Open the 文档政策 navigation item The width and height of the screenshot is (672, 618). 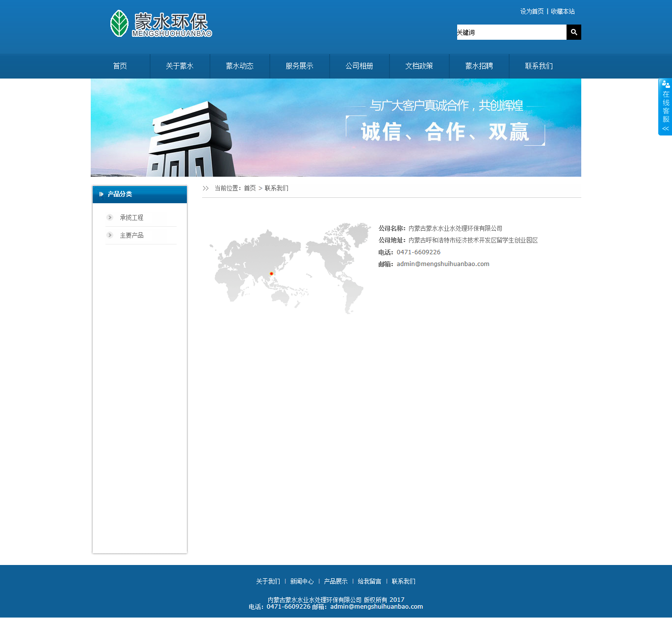(419, 66)
